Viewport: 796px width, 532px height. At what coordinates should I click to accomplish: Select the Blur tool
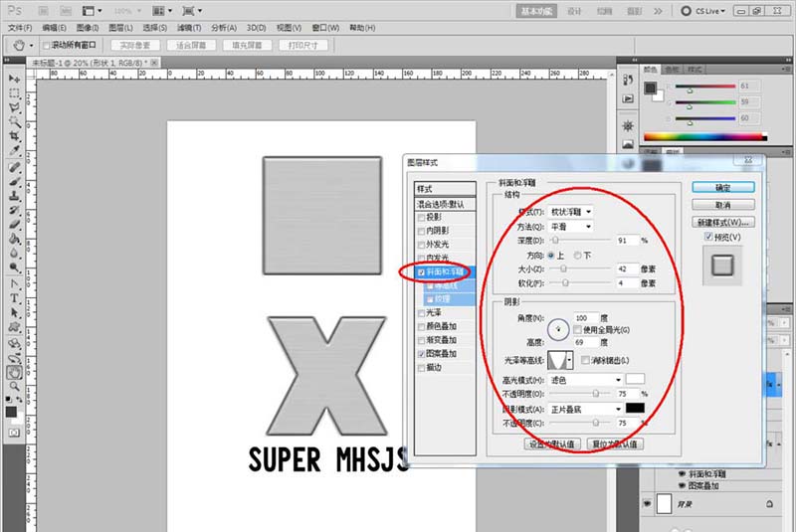click(x=14, y=253)
